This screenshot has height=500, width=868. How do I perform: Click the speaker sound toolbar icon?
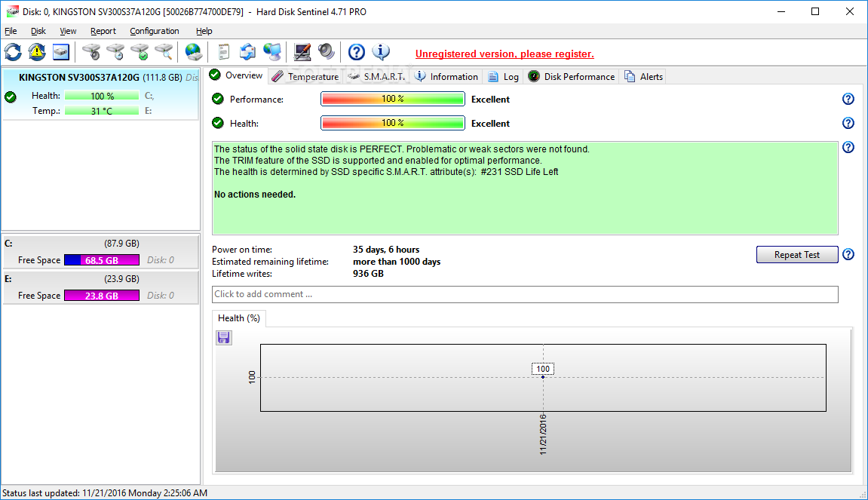click(x=327, y=53)
